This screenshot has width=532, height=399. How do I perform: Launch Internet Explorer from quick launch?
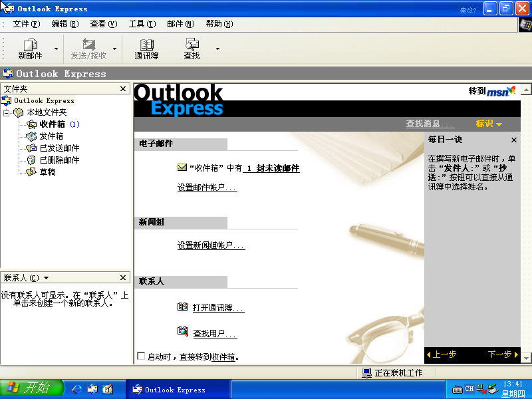pyautogui.click(x=76, y=389)
